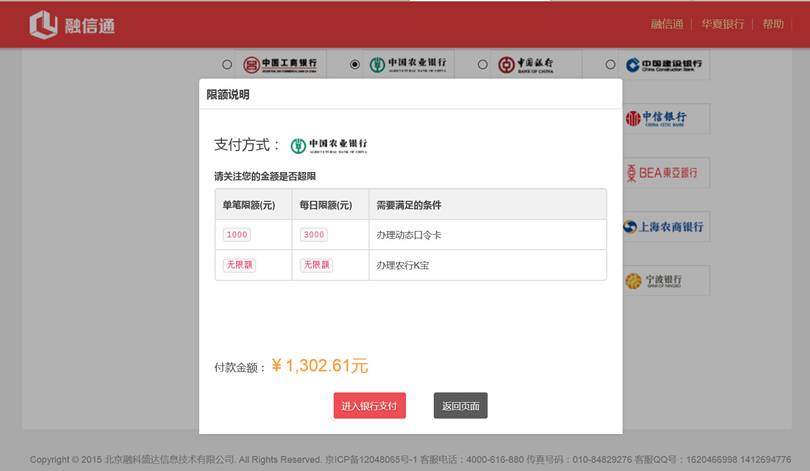
Task: Click 无限额 in 每日限额 column
Action: pyautogui.click(x=316, y=265)
